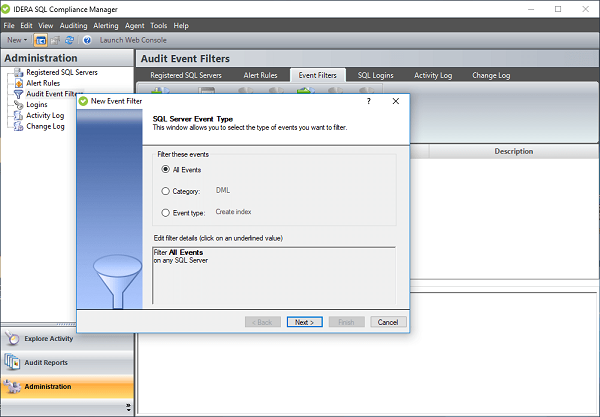Expand the New dropdown in toolbar
This screenshot has height=417, width=600.
(16, 40)
